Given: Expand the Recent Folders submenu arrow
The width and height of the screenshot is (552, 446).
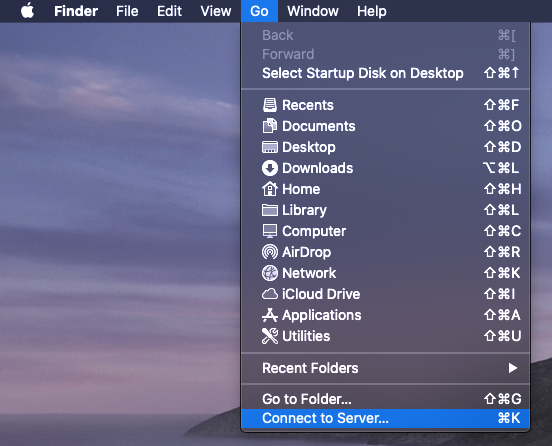Looking at the screenshot, I should (x=513, y=368).
